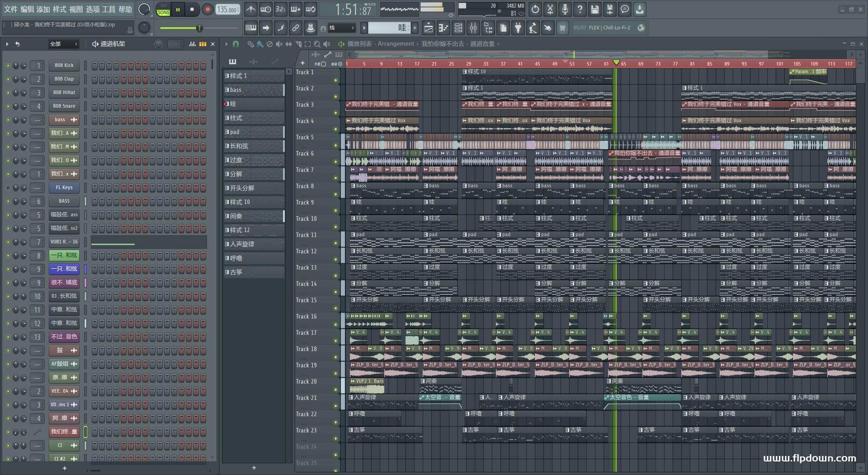Open the 全部 channel filter dropdown
This screenshot has width=868, height=475.
[x=63, y=44]
